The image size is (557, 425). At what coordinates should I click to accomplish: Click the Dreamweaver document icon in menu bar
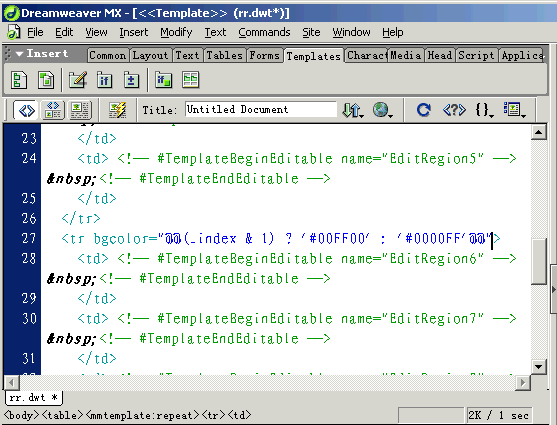[x=14, y=32]
